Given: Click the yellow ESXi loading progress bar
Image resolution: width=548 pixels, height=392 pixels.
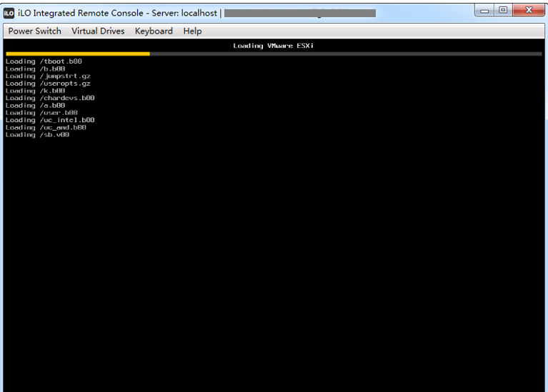Looking at the screenshot, I should click(78, 54).
